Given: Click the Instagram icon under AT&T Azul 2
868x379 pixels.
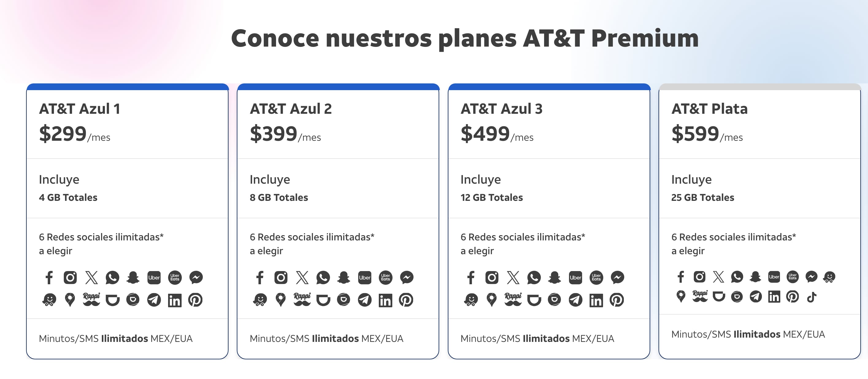Looking at the screenshot, I should click(281, 277).
